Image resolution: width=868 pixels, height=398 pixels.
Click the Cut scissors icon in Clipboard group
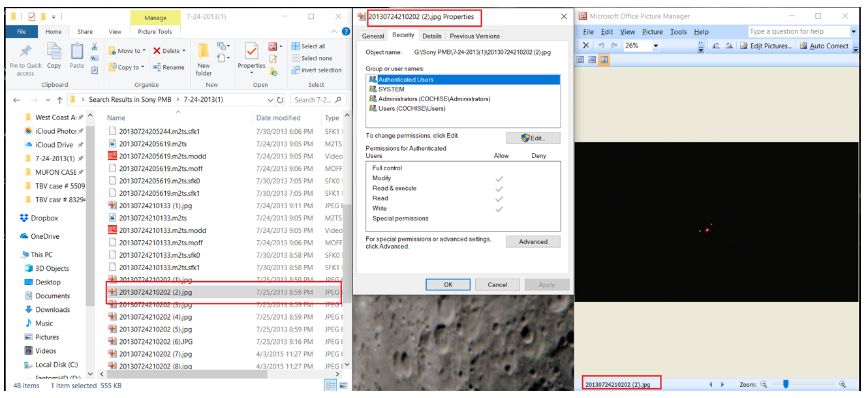[95, 46]
